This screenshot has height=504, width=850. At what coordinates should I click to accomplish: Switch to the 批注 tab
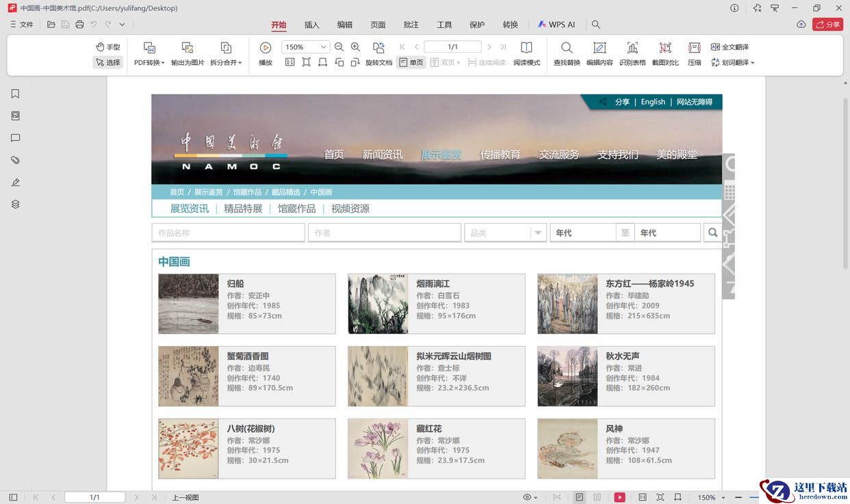point(411,25)
